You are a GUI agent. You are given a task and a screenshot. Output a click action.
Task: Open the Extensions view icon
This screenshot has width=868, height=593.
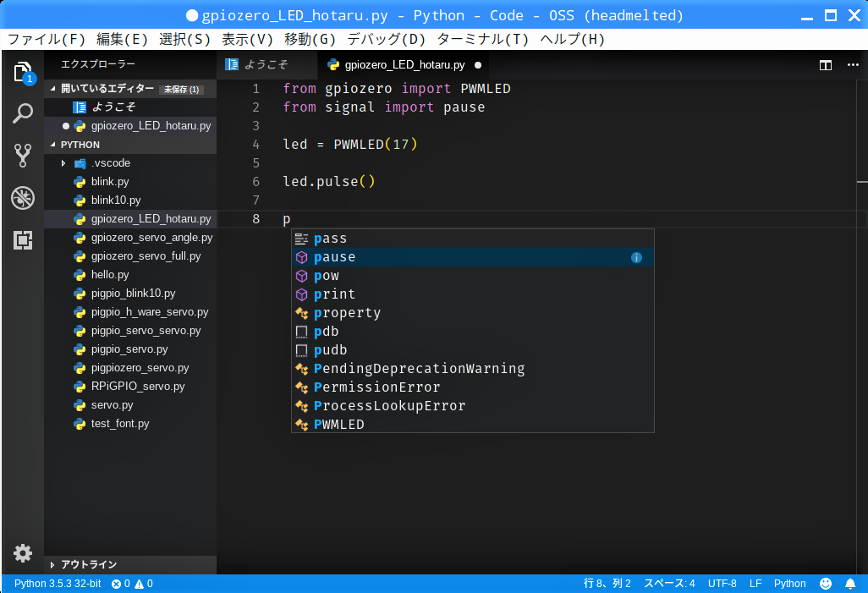(x=23, y=240)
